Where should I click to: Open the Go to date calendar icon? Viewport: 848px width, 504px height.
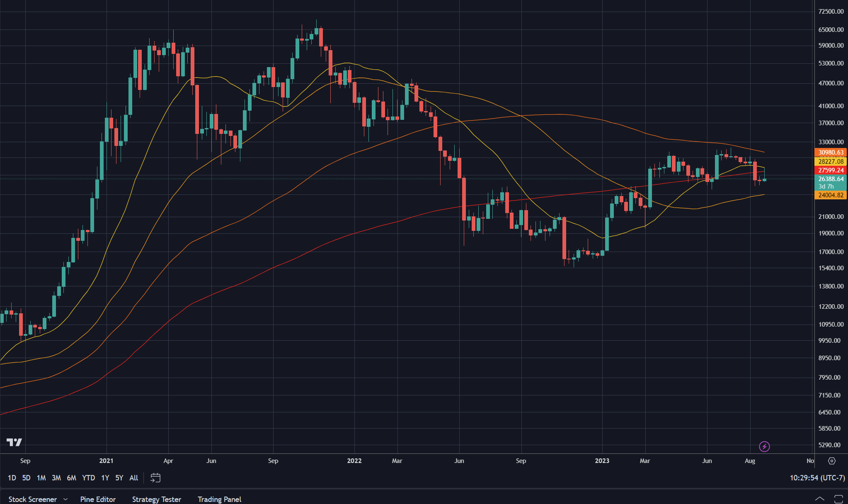(x=155, y=477)
